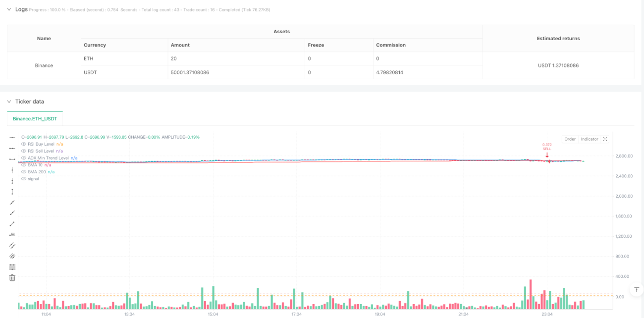This screenshot has height=318, width=644.
Task: Click the Estimated returns column header
Action: [x=558, y=38]
